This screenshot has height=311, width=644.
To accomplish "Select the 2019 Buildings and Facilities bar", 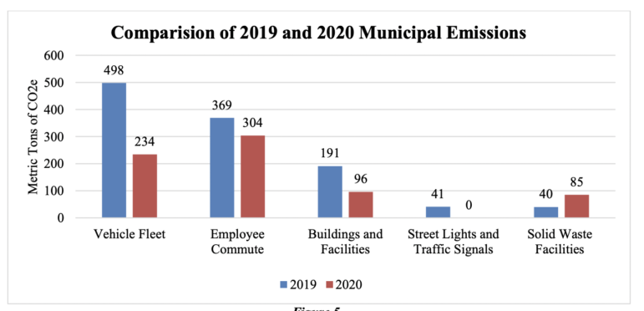I will (x=330, y=191).
